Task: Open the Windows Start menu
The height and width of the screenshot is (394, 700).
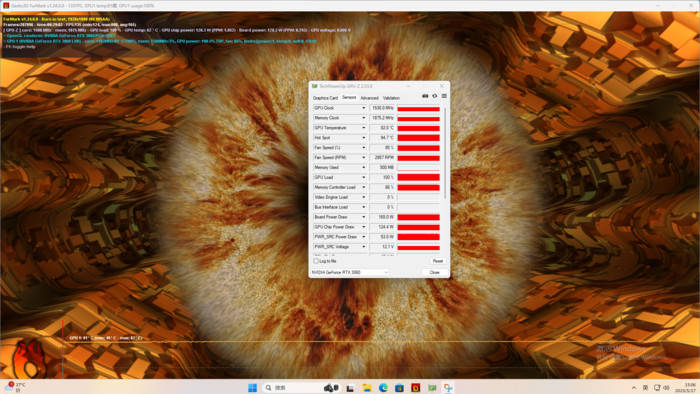Action: [252, 387]
